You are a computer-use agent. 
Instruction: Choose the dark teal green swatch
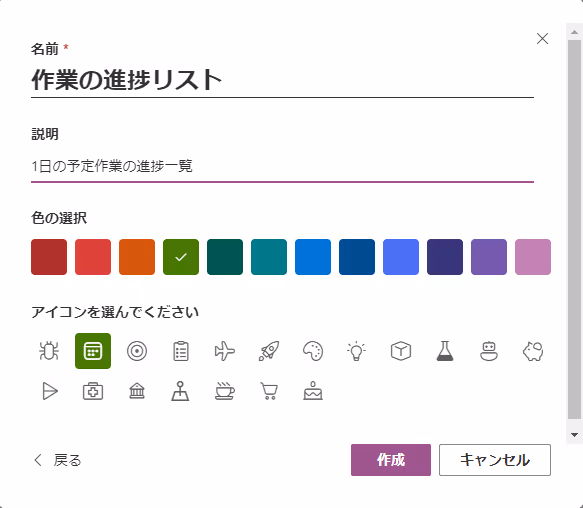(225, 257)
